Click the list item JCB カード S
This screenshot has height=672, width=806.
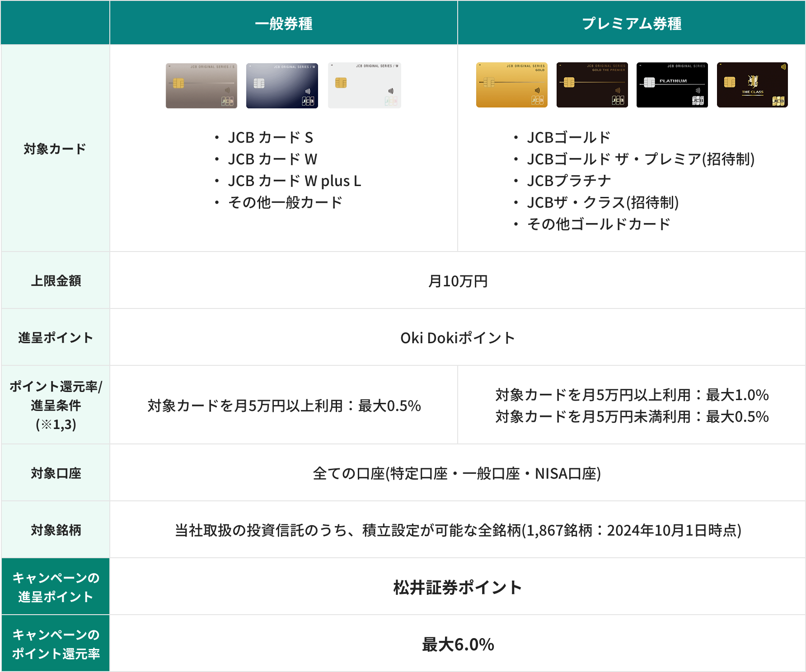click(x=270, y=137)
